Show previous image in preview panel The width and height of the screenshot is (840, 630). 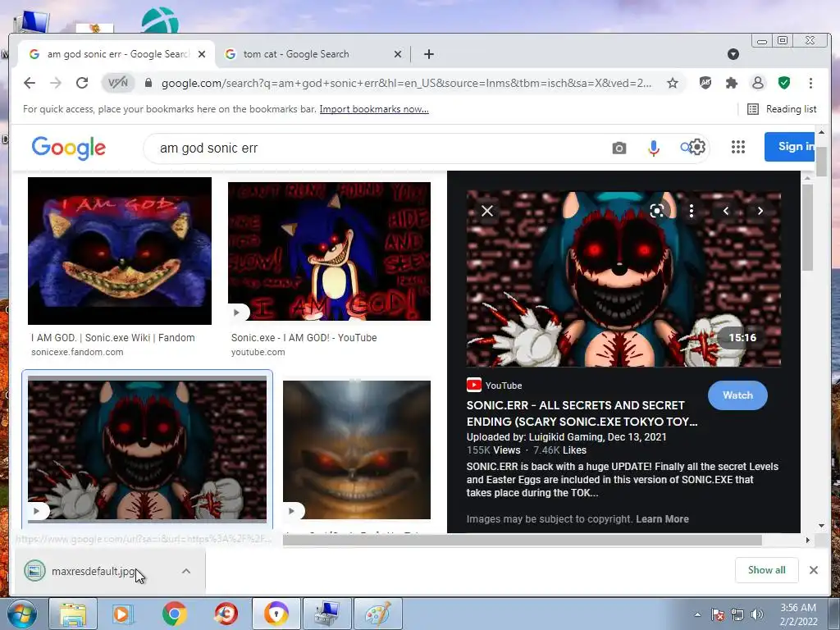[726, 211]
